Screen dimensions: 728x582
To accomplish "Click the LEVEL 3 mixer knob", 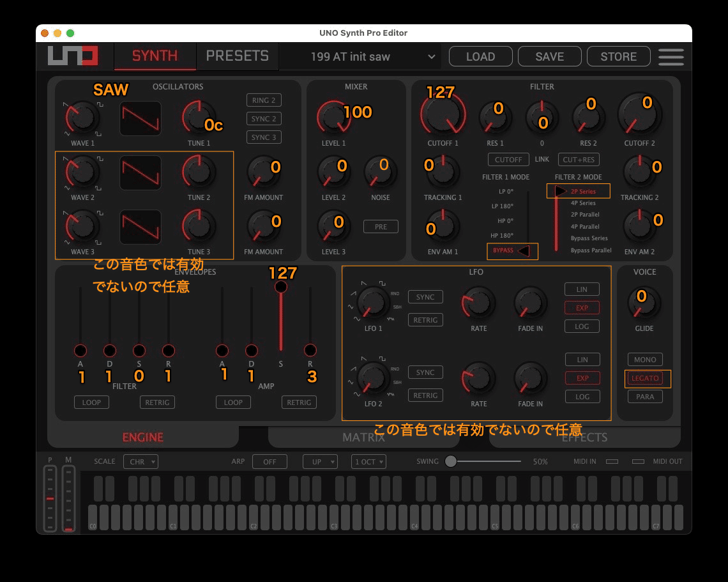I will coord(333,226).
